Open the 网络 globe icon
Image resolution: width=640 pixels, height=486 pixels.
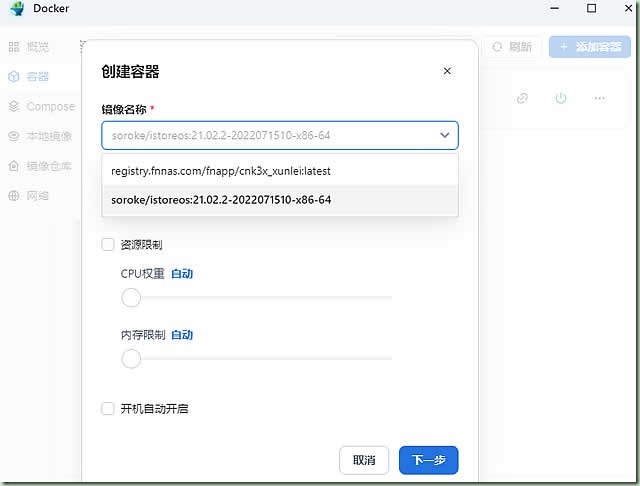click(14, 195)
